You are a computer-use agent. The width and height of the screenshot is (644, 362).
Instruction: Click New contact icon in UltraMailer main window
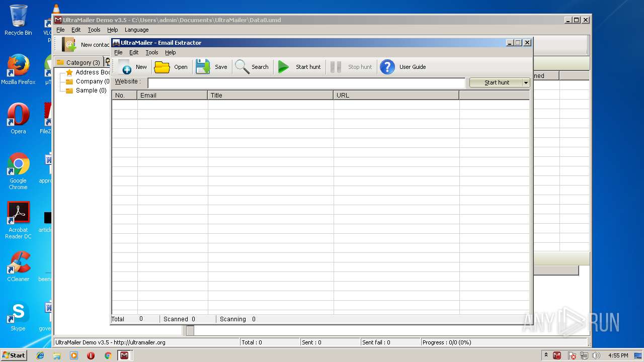coord(69,45)
